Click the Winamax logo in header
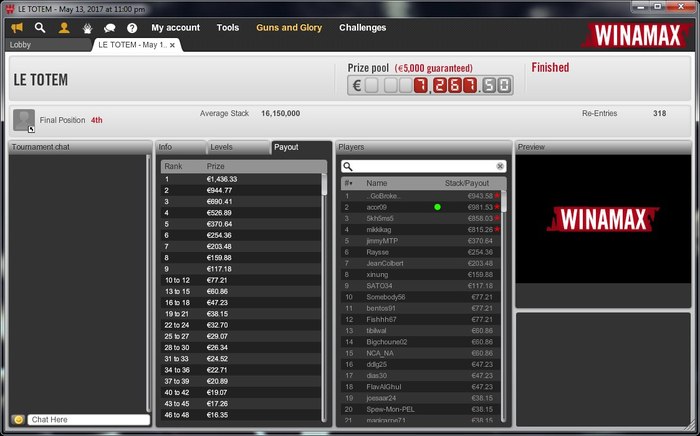This screenshot has height=436, width=700. pyautogui.click(x=637, y=35)
